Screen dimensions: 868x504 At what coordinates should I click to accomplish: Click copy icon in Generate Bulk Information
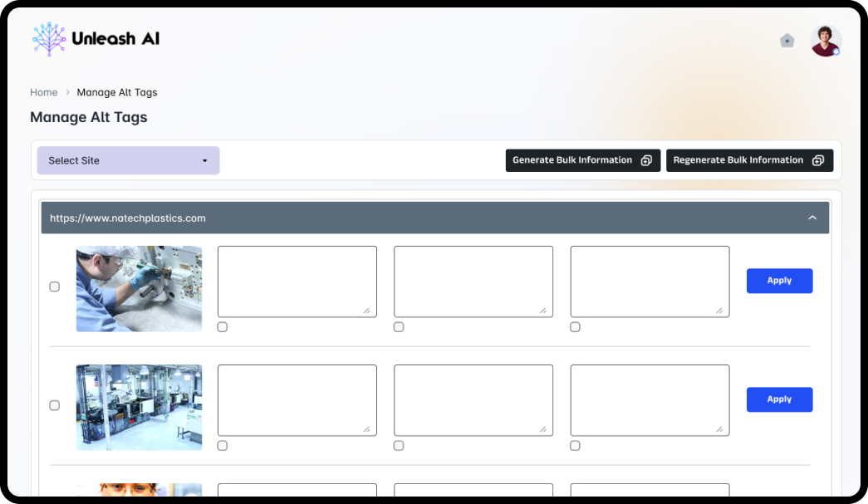(x=646, y=160)
